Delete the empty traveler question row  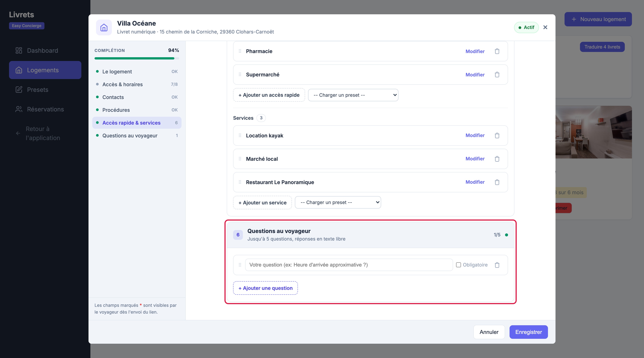pyautogui.click(x=497, y=265)
